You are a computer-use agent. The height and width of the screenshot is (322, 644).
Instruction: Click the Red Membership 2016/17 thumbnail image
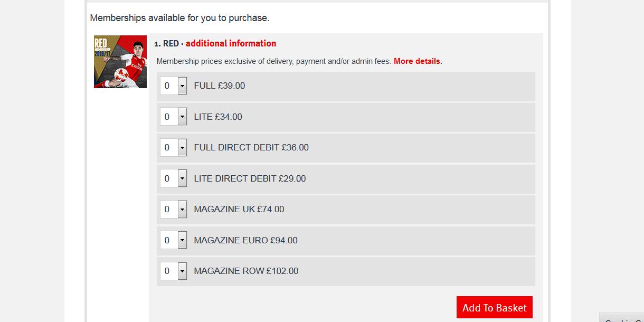120,62
